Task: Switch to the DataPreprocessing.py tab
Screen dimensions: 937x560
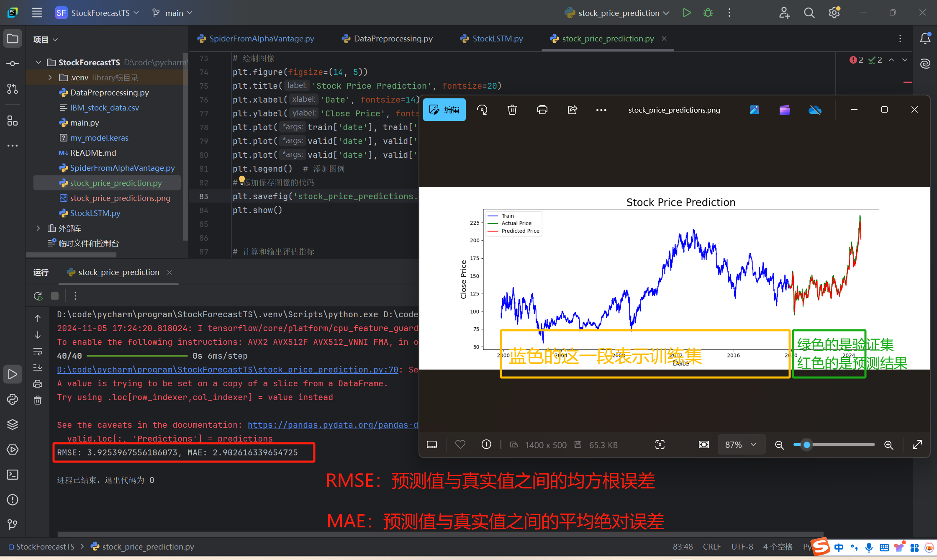Action: point(393,39)
